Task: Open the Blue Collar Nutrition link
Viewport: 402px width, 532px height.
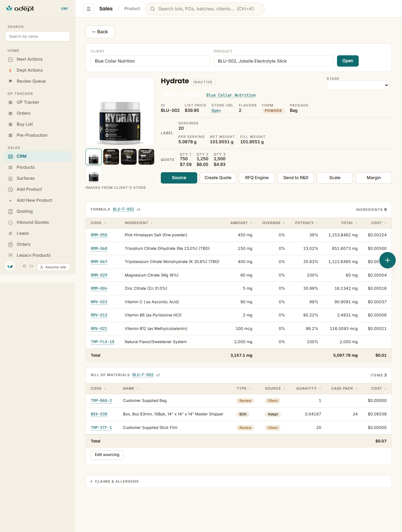Action: pyautogui.click(x=231, y=95)
